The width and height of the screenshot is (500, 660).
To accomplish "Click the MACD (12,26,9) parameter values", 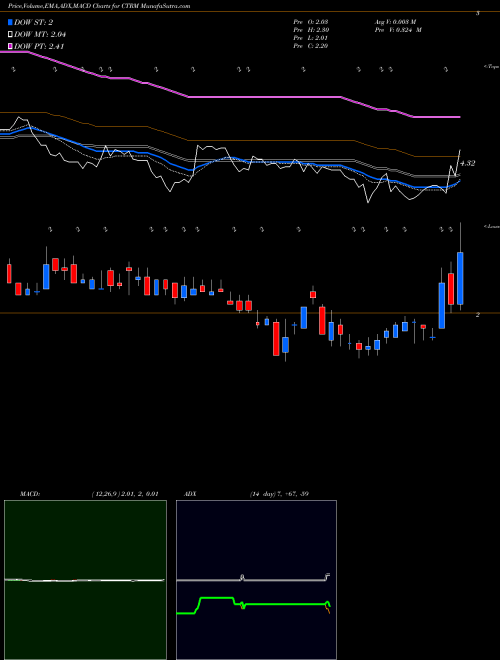I will tap(125, 494).
